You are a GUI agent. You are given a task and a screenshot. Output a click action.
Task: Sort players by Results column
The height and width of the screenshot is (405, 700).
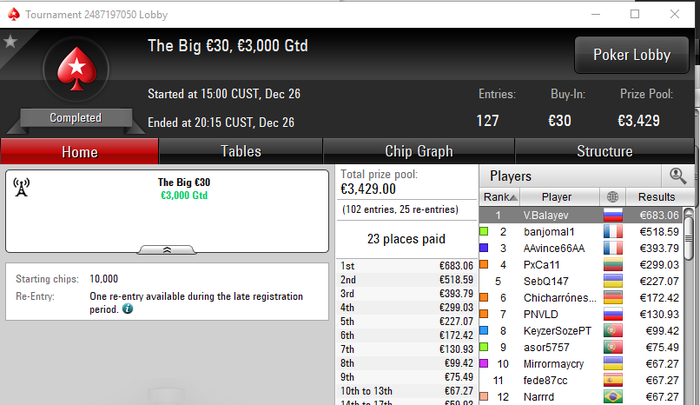click(656, 197)
